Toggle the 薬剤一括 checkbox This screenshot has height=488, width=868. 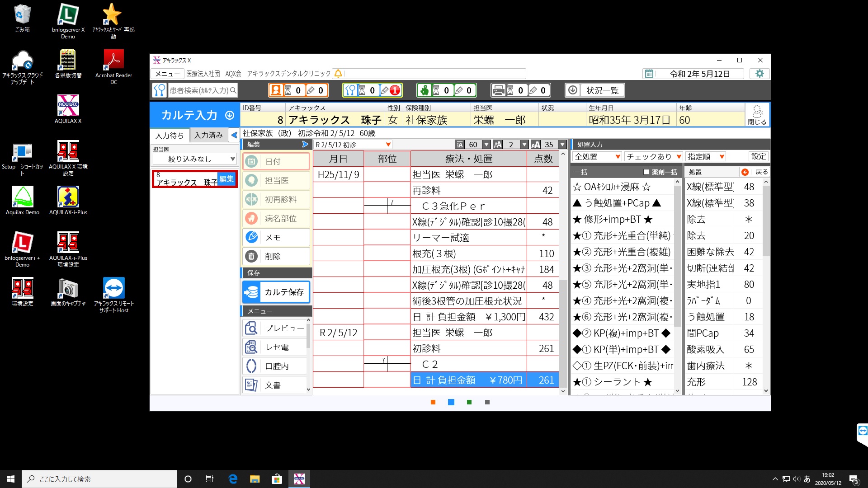[646, 172]
